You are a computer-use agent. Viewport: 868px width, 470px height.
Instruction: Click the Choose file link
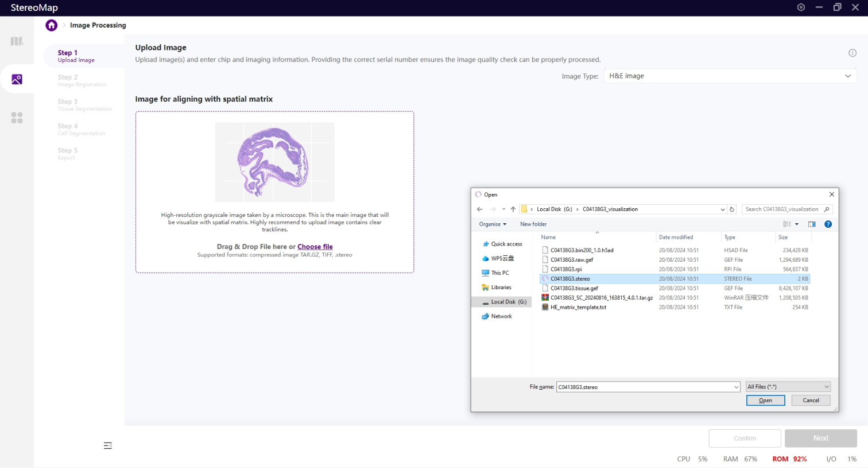(x=315, y=247)
